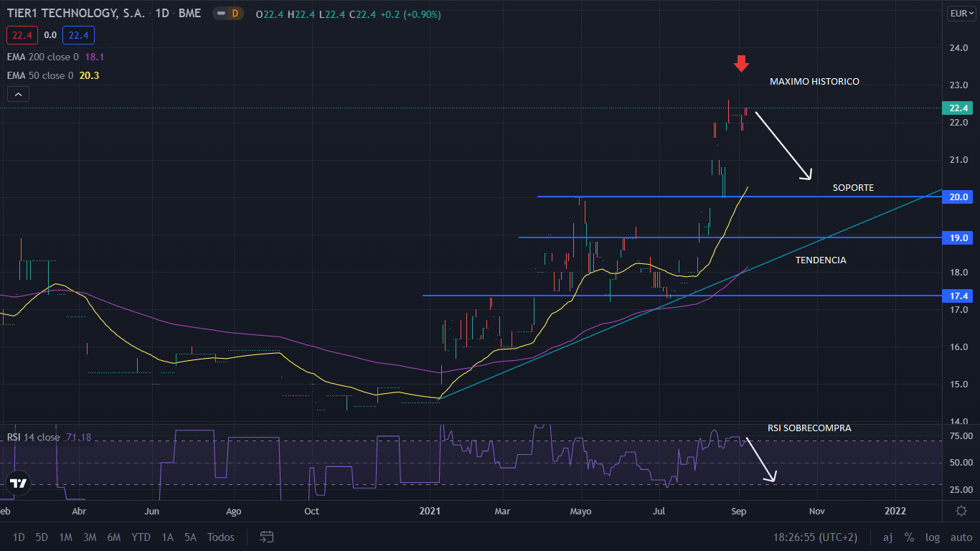Click the market status dash icon
This screenshot has height=551, width=980.
pos(220,14)
